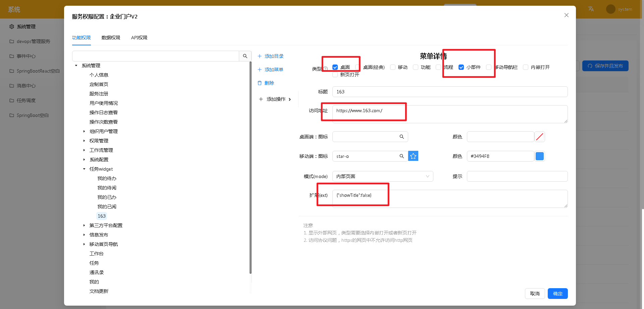Screen dimensions: 644x309
Task: Collapse the 任务widget tree node
Action: click(x=84, y=169)
